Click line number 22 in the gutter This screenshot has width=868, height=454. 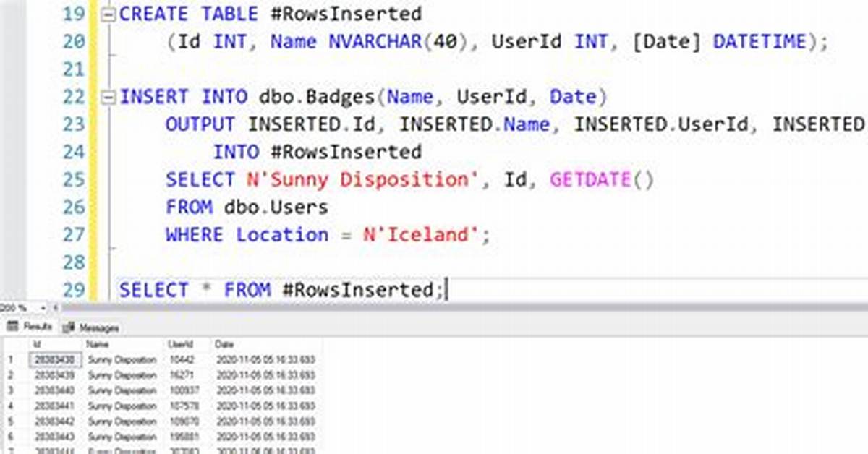pos(73,97)
